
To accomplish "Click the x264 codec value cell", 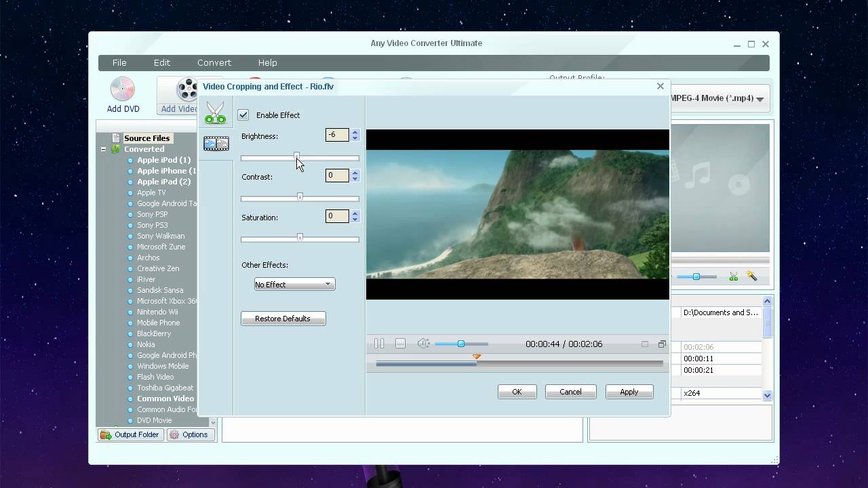I will tap(721, 393).
